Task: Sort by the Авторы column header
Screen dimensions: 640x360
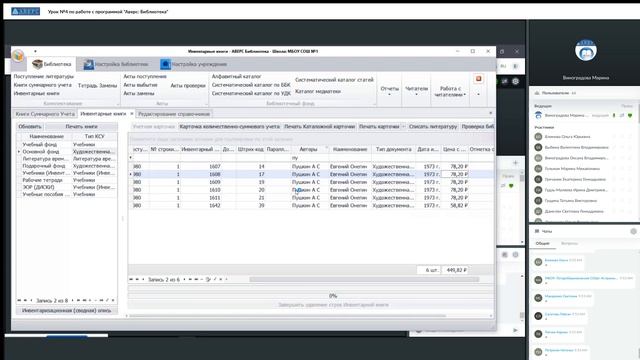Action: tap(309, 149)
